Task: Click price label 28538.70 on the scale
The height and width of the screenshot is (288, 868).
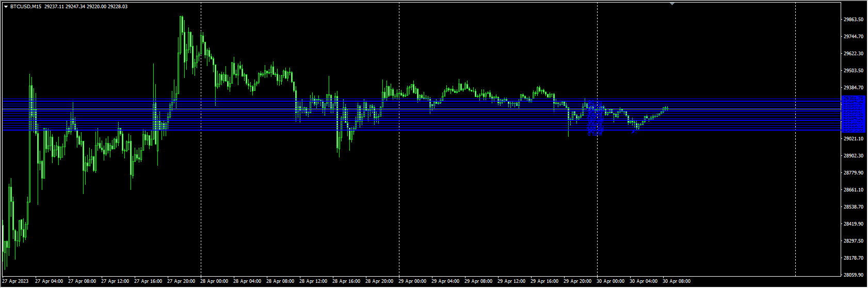Action: click(854, 207)
